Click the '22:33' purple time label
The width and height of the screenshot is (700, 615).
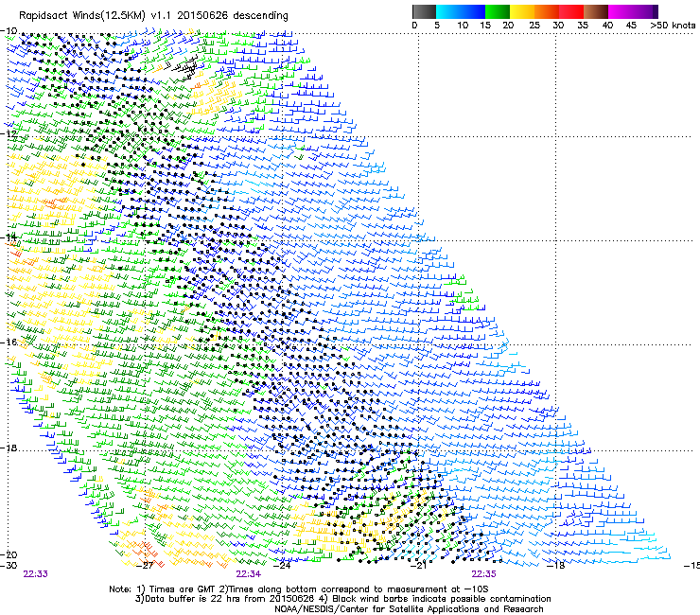tap(35, 574)
